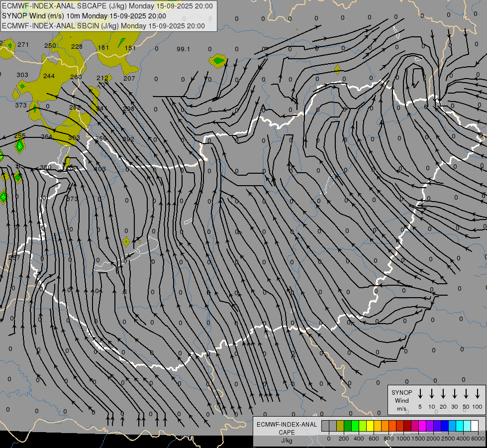Click the map value 250
Image resolution: width=487 pixels, height=448 pixels.
[50, 45]
